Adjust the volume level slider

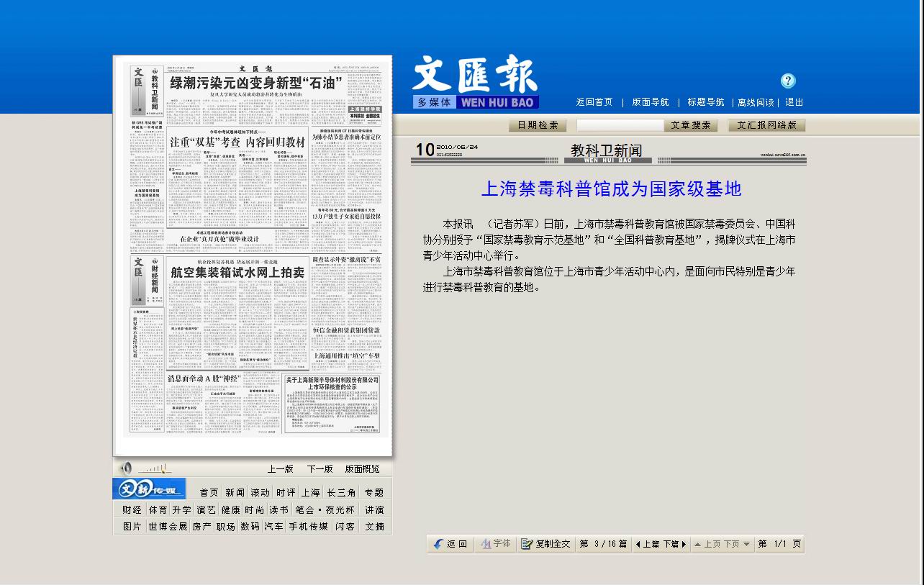click(155, 468)
